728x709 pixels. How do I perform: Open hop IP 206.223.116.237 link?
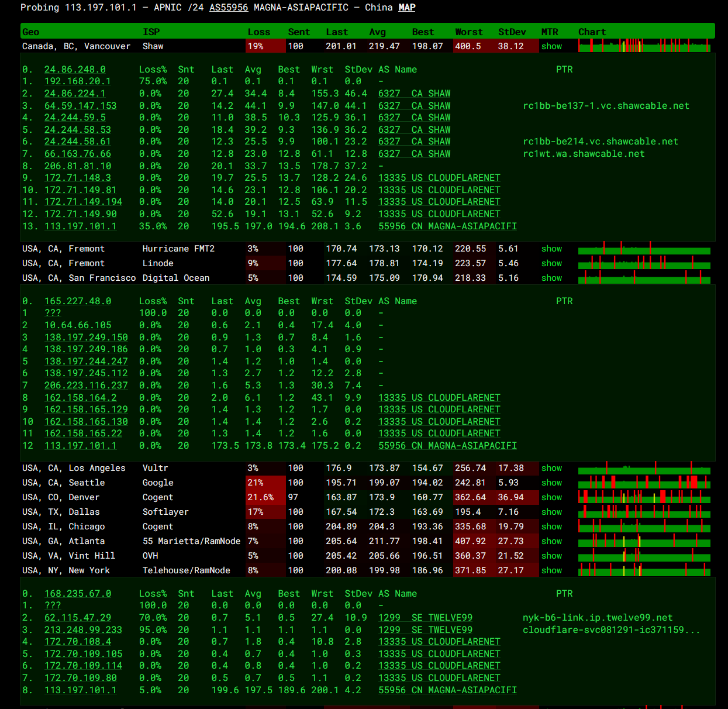86,386
